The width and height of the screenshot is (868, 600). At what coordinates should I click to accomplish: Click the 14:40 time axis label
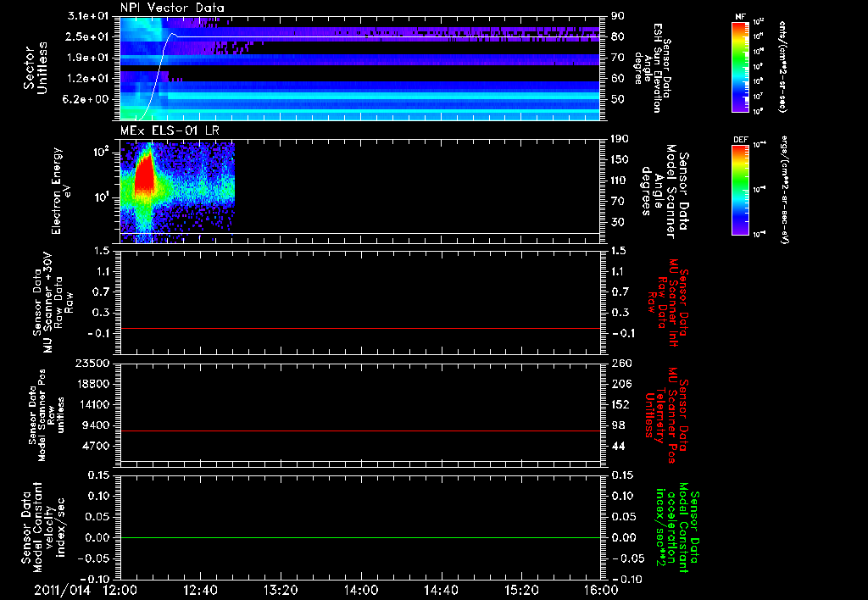(441, 591)
